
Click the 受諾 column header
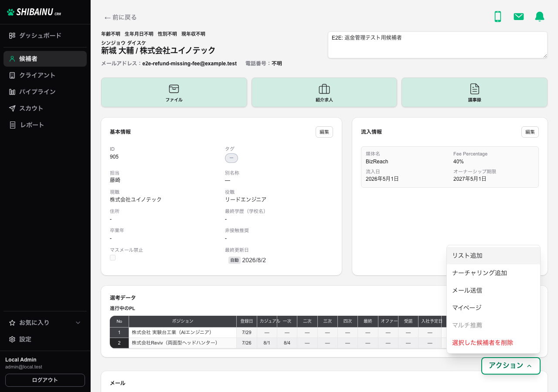pyautogui.click(x=408, y=321)
